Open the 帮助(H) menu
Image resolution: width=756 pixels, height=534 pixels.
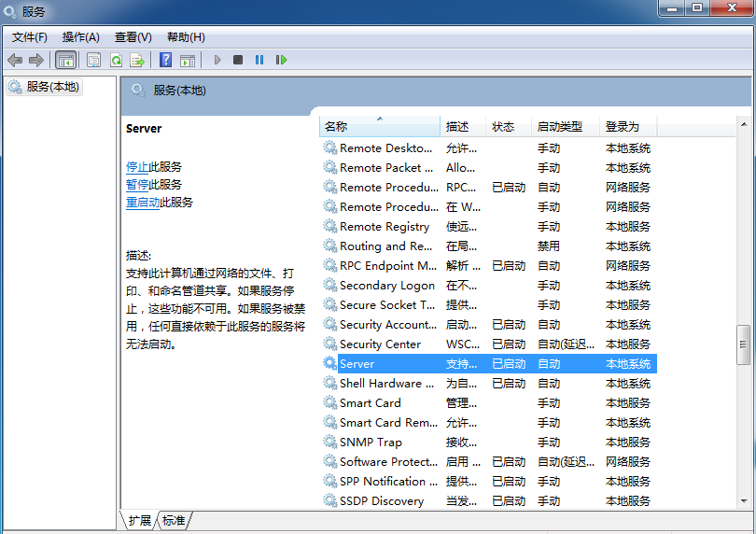tap(186, 37)
